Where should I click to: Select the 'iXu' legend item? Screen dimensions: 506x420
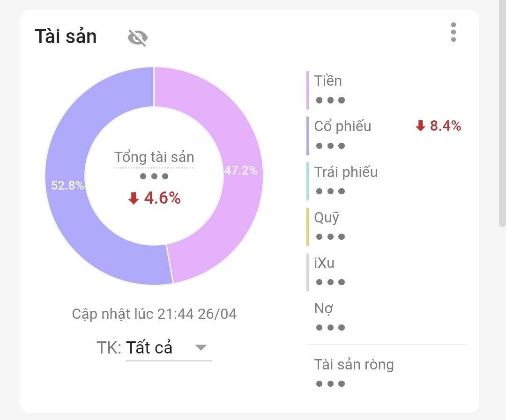click(x=324, y=263)
